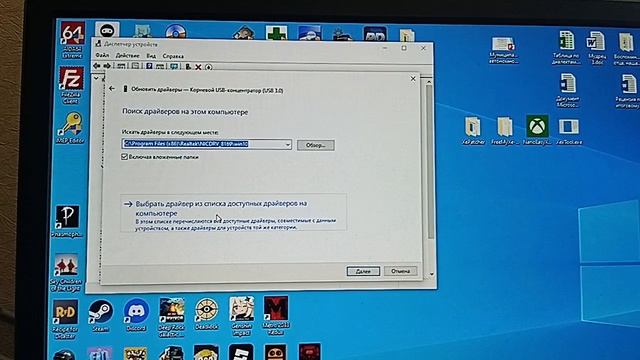The image size is (640, 360).
Task: Click back arrow in Device Manager toolbar
Action: (97, 66)
